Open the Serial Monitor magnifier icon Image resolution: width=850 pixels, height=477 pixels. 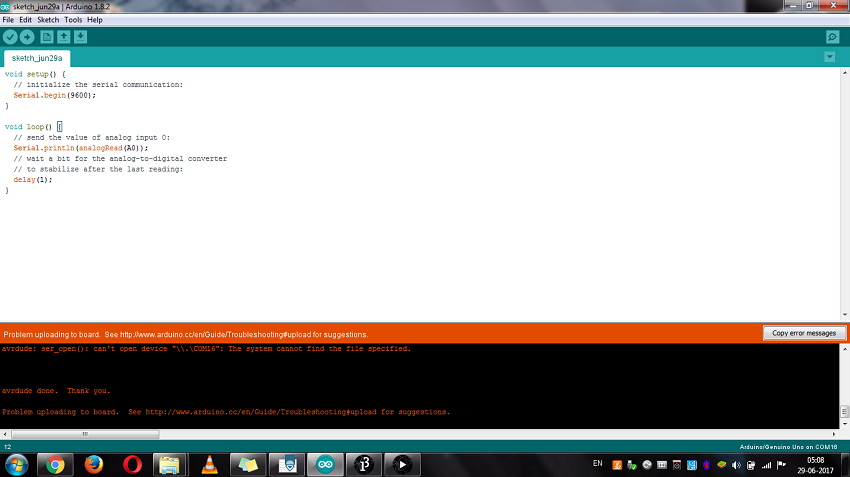click(833, 37)
